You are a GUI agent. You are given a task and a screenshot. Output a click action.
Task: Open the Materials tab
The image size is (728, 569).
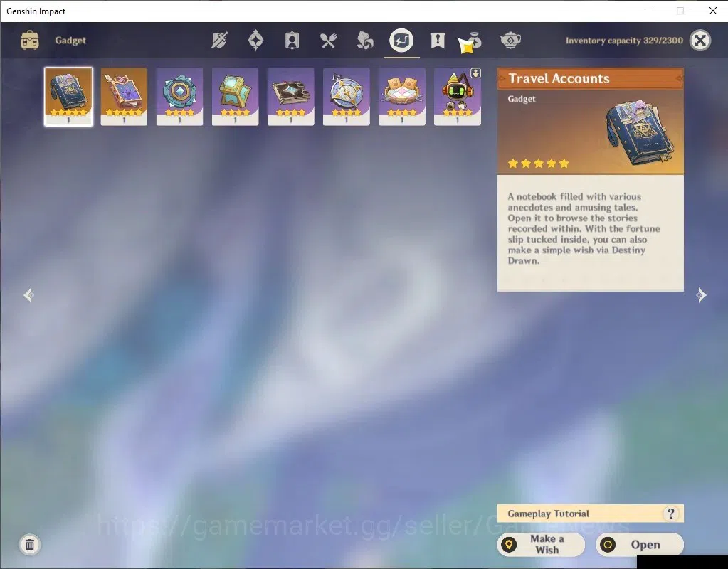click(x=364, y=41)
